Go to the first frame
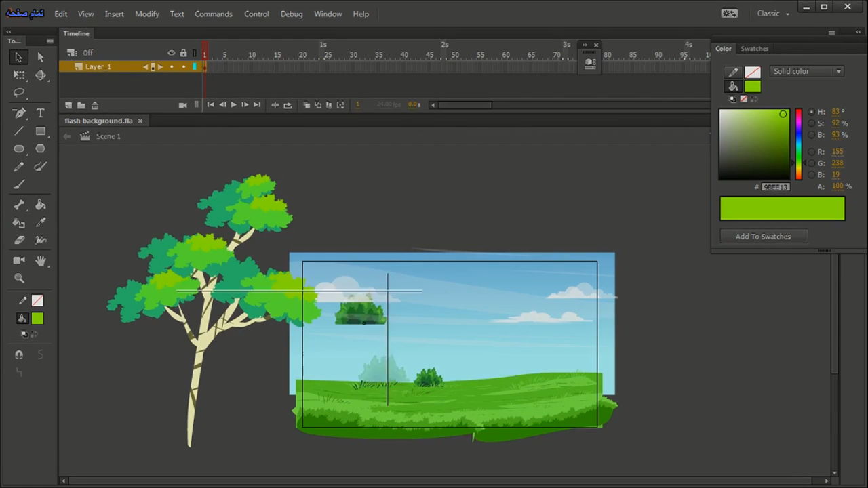This screenshot has height=488, width=868. click(x=210, y=105)
